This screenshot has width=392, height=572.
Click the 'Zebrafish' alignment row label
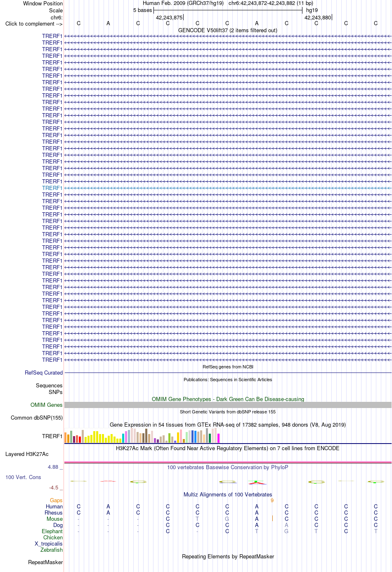[52, 550]
